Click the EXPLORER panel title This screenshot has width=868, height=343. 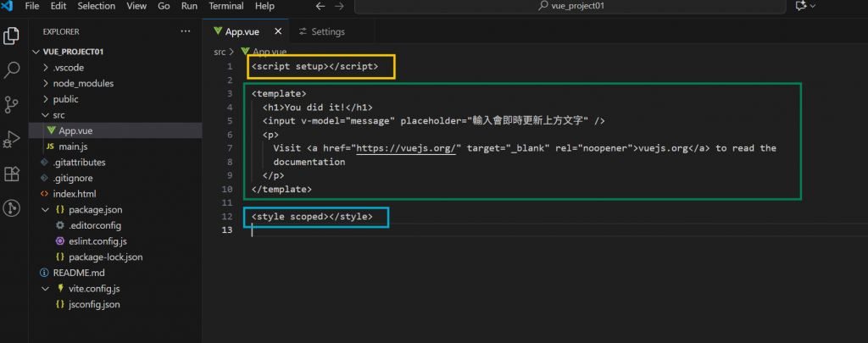click(61, 31)
